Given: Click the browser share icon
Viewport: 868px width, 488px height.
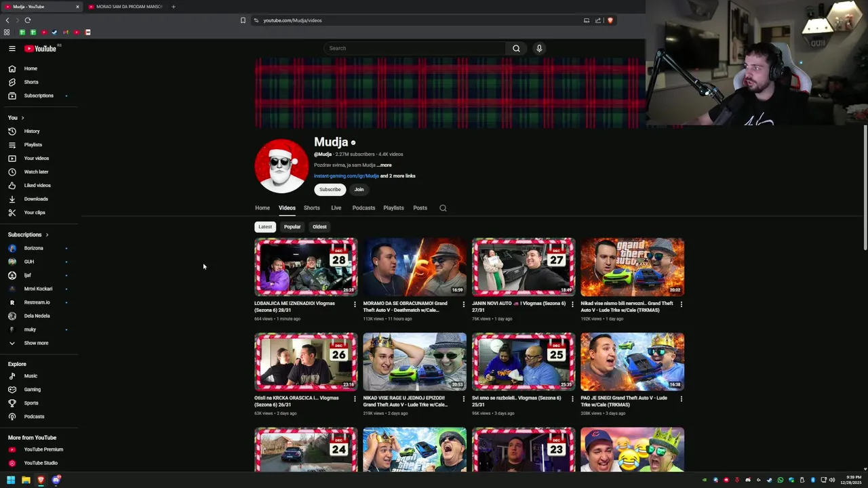Looking at the screenshot, I should tap(598, 20).
